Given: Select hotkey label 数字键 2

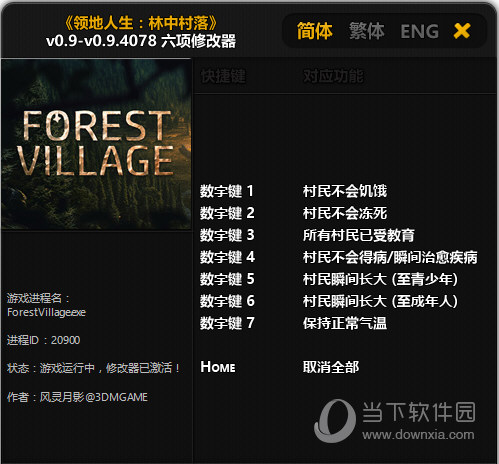Looking at the screenshot, I should (227, 213).
